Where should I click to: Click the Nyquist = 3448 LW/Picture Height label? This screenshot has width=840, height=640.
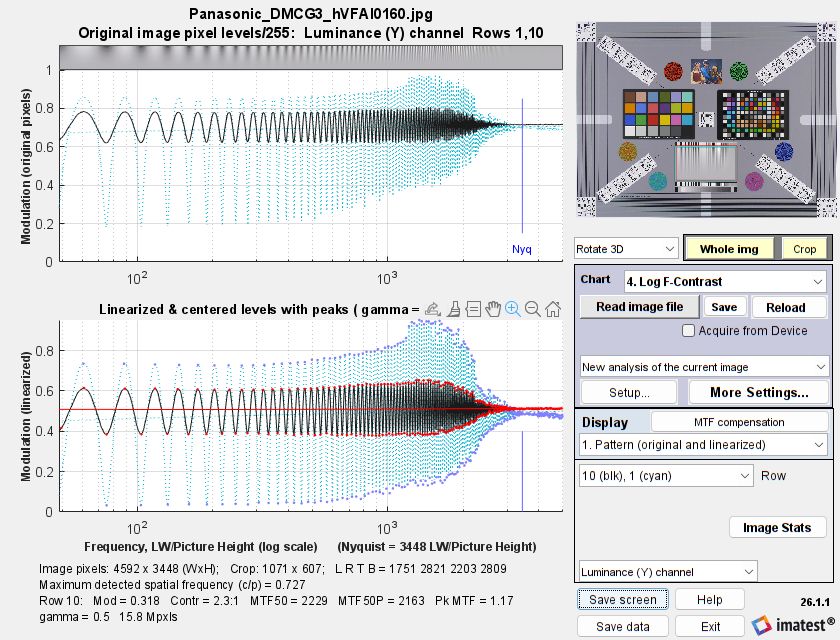point(437,547)
